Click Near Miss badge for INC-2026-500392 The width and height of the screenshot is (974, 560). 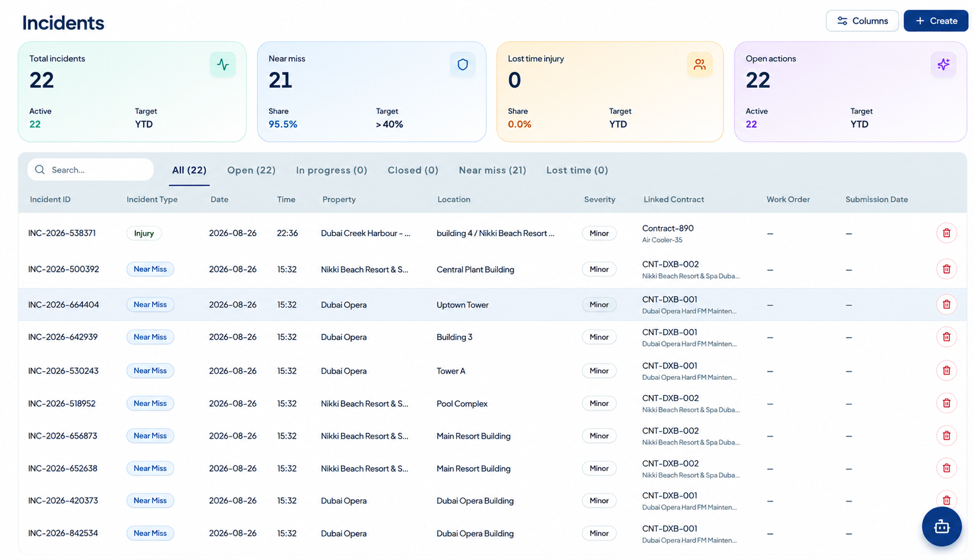point(150,269)
